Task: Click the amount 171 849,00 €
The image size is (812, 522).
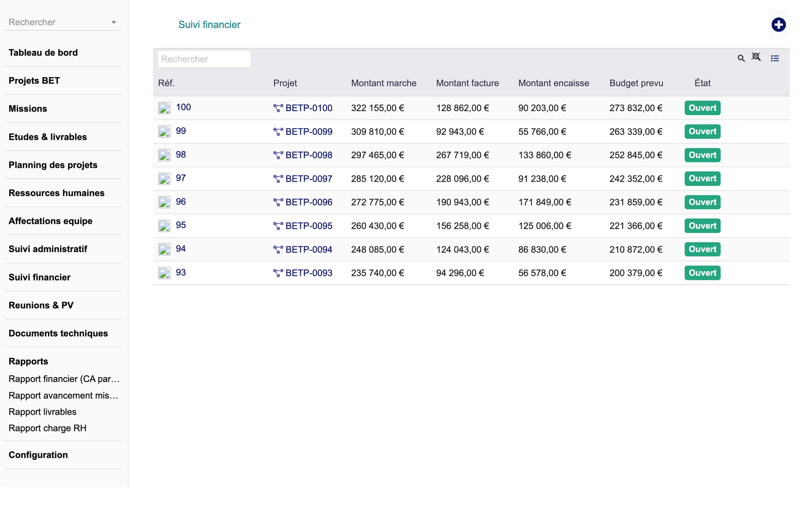Action: click(x=545, y=203)
